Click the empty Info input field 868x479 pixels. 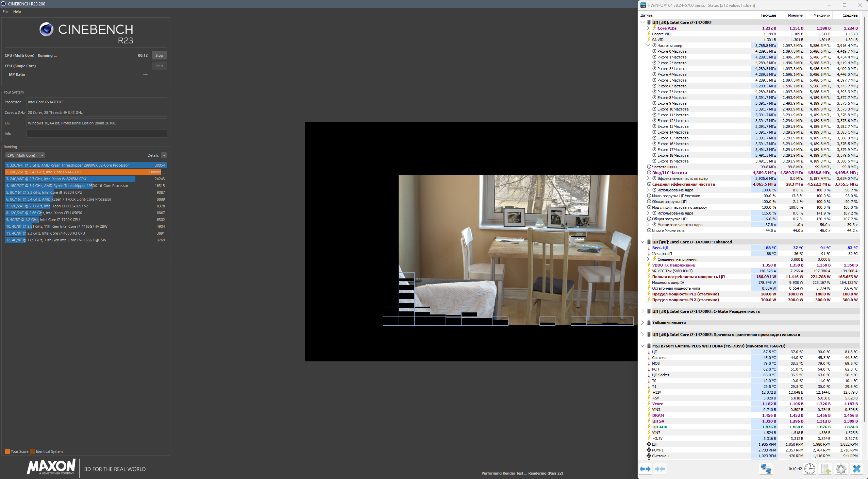pyautogui.click(x=97, y=134)
